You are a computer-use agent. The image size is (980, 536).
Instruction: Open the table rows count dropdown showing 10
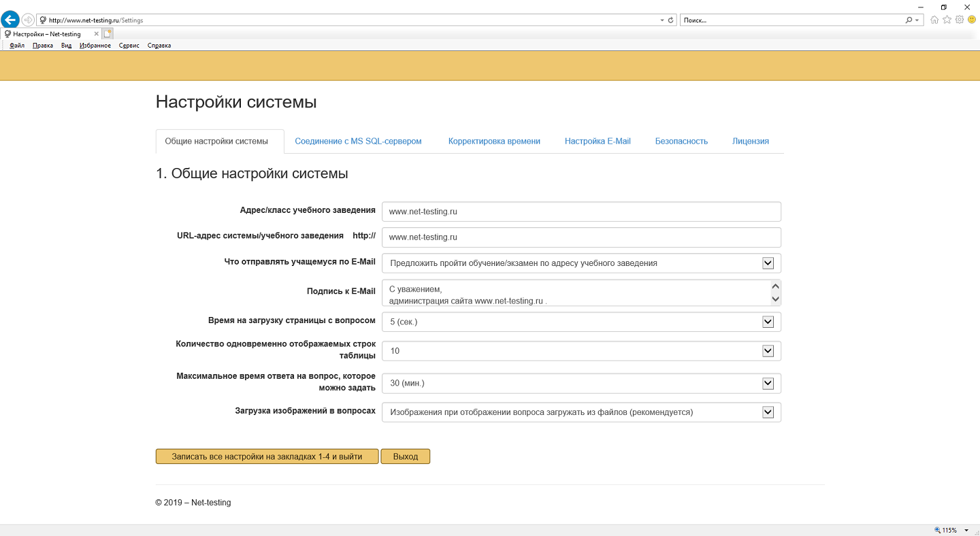point(768,351)
